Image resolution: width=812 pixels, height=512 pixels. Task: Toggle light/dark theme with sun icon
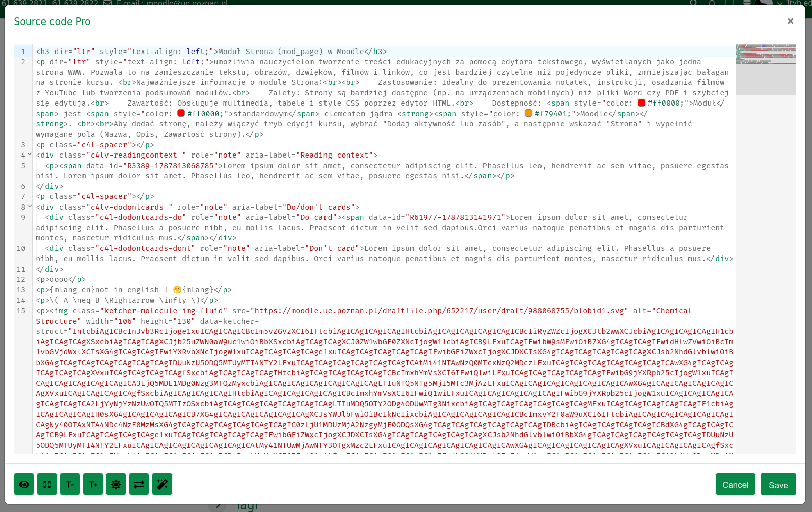116,484
